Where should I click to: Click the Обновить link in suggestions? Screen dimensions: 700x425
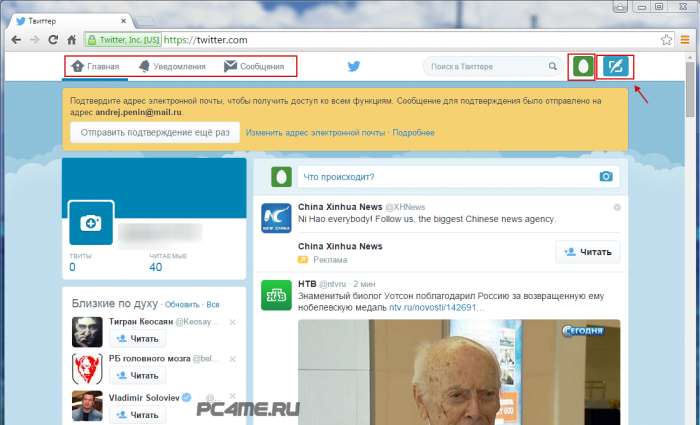pos(182,304)
